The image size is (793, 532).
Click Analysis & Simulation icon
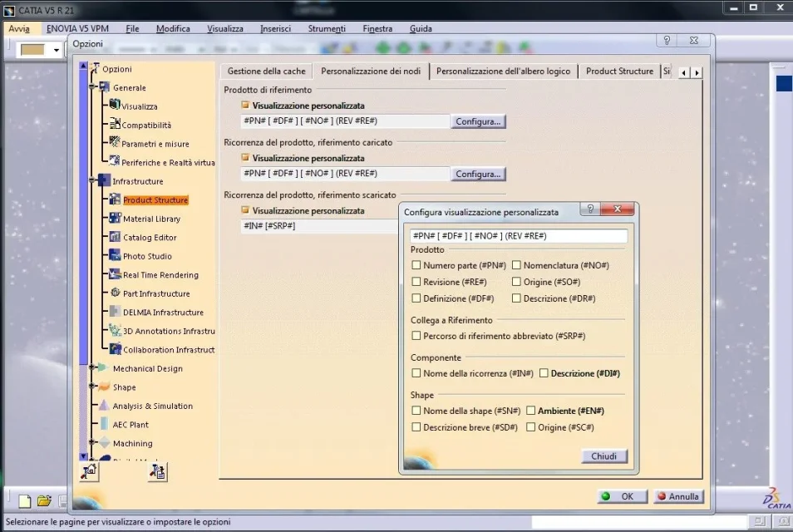[104, 405]
